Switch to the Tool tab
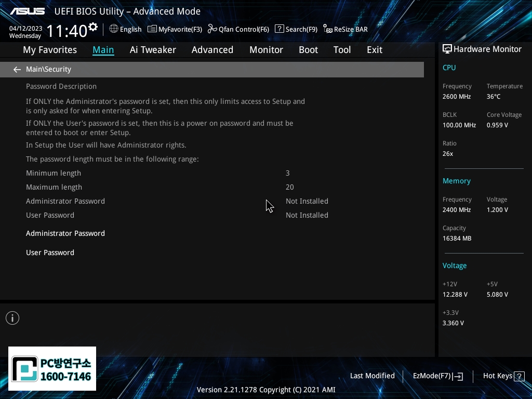The image size is (532, 399). point(342,50)
